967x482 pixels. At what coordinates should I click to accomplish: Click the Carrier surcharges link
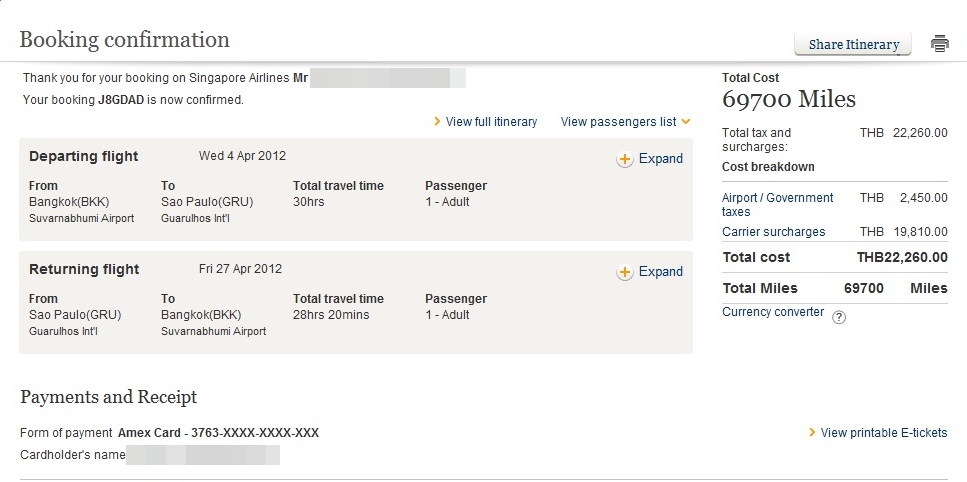coord(773,232)
